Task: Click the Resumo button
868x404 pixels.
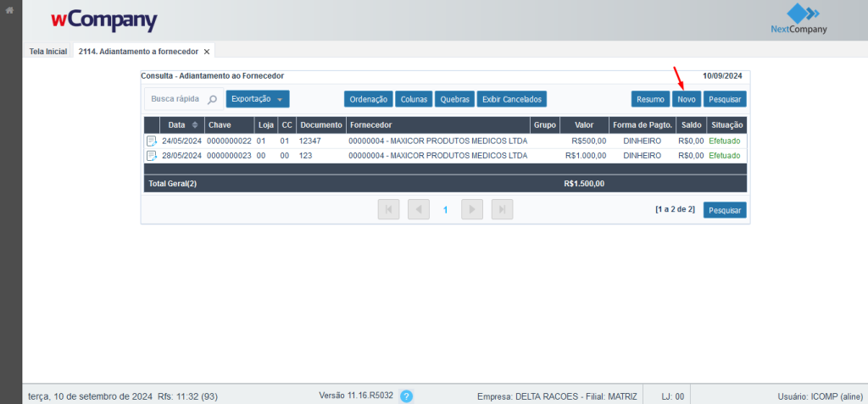Action: pos(651,99)
